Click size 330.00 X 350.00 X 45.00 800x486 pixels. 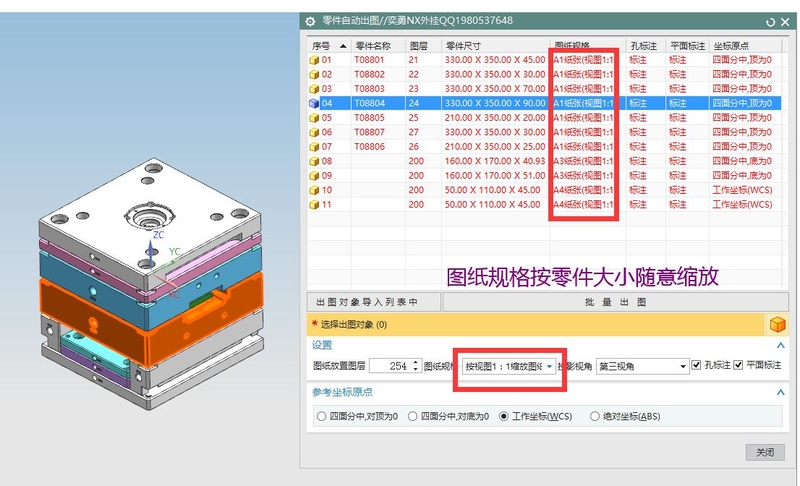(495, 60)
